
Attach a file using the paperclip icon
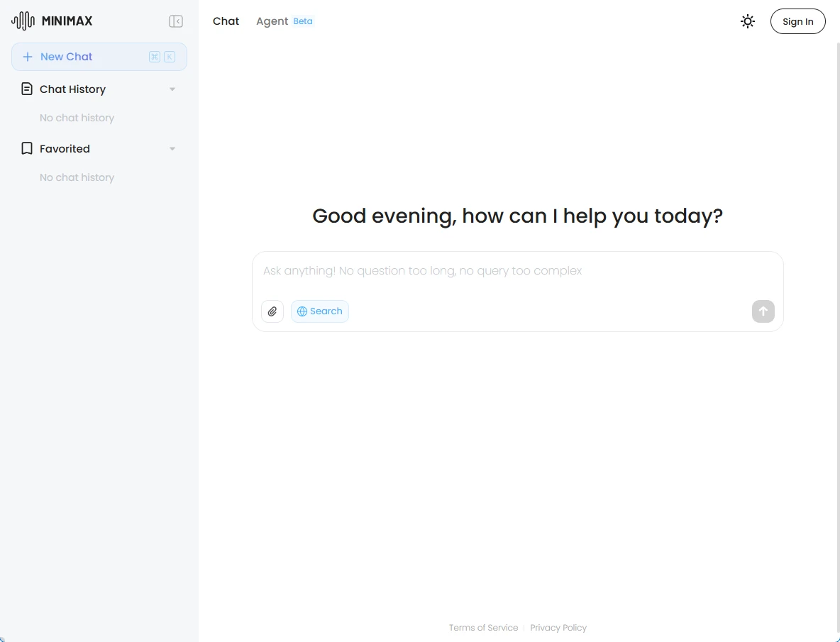click(272, 311)
